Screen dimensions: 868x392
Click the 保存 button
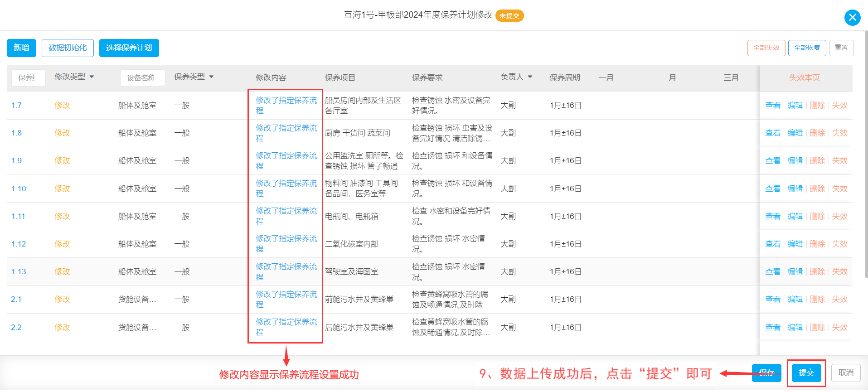click(x=766, y=373)
